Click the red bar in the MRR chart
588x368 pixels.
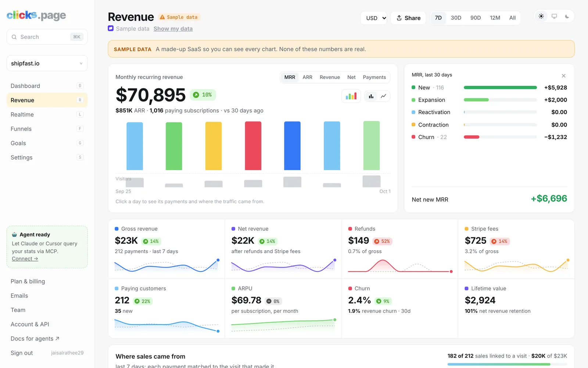(253, 146)
